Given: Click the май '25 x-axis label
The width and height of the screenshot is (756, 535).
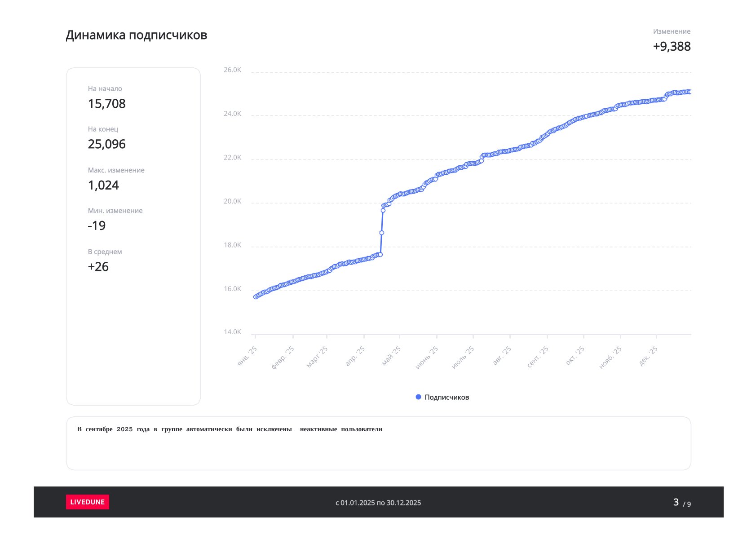Looking at the screenshot, I should pyautogui.click(x=391, y=356).
